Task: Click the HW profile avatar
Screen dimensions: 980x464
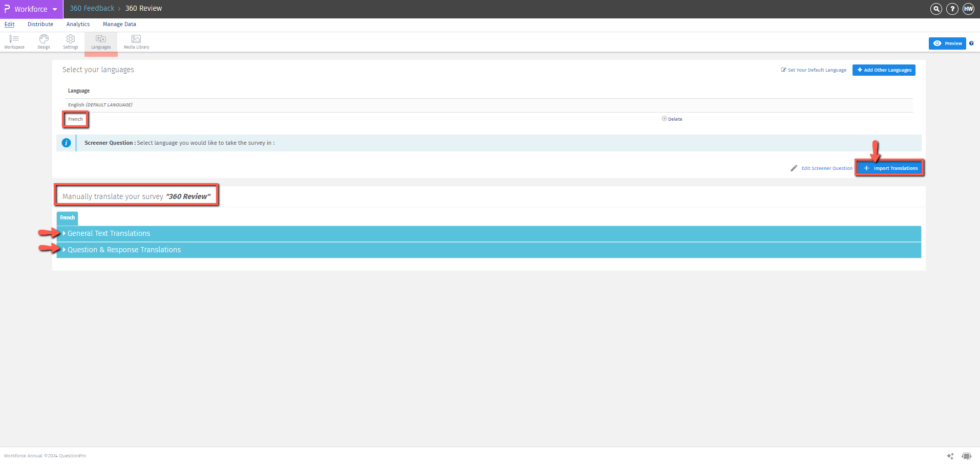Action: pyautogui.click(x=968, y=9)
